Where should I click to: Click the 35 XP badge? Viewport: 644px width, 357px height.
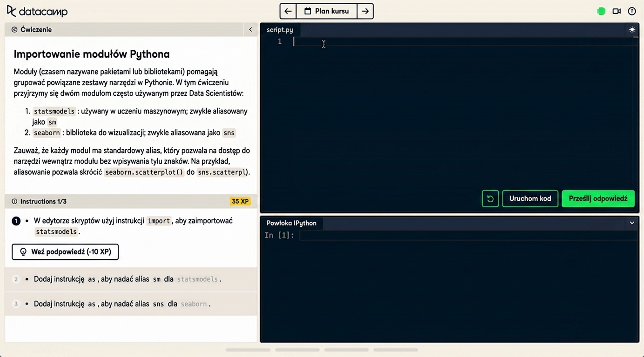click(240, 201)
